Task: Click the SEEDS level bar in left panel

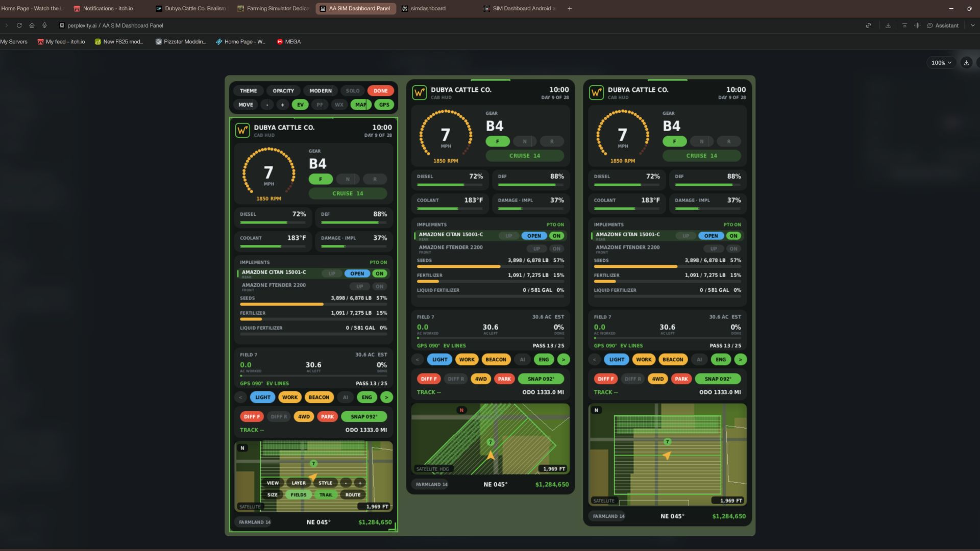Action: [x=313, y=304]
